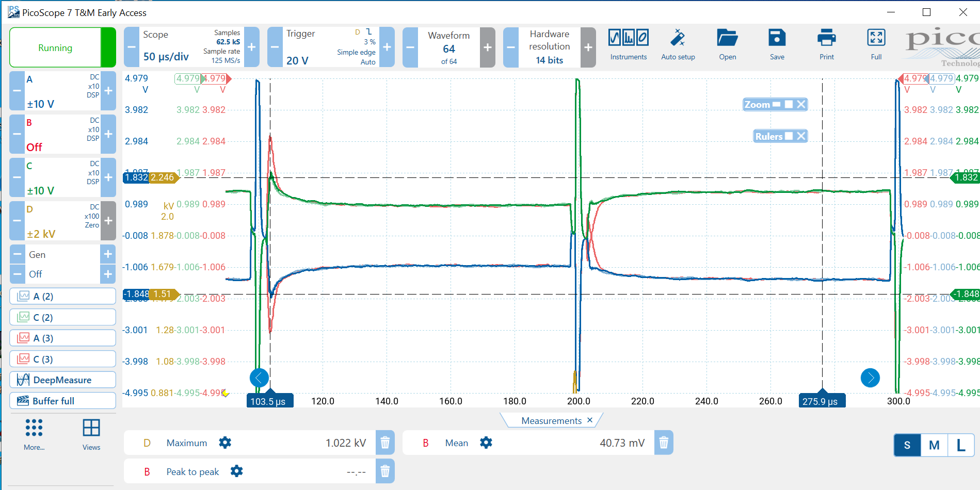Click the Open folder icon
Screen dimensions: 980x490
pos(727,39)
